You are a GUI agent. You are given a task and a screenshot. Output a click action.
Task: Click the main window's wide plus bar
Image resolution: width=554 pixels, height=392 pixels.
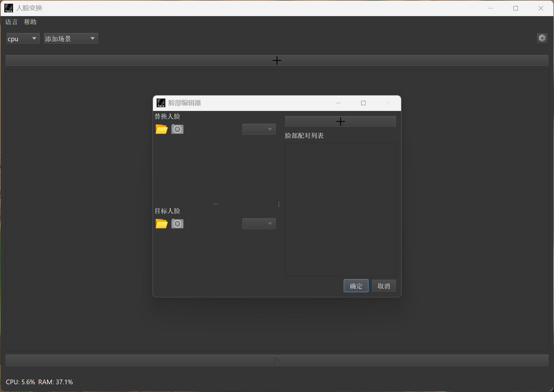tap(277, 60)
